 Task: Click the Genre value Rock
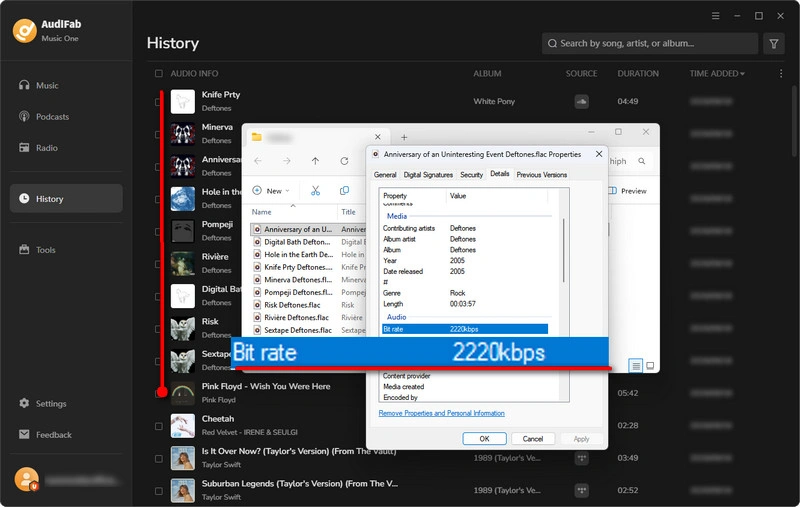click(x=458, y=293)
